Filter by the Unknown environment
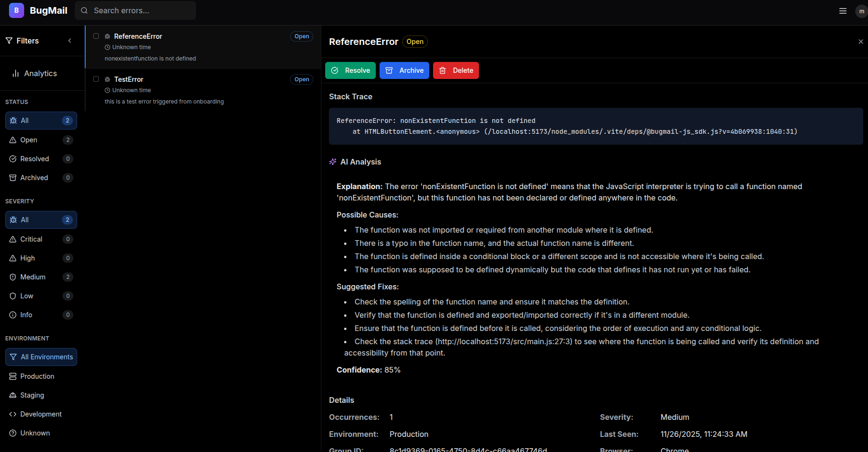 point(35,433)
